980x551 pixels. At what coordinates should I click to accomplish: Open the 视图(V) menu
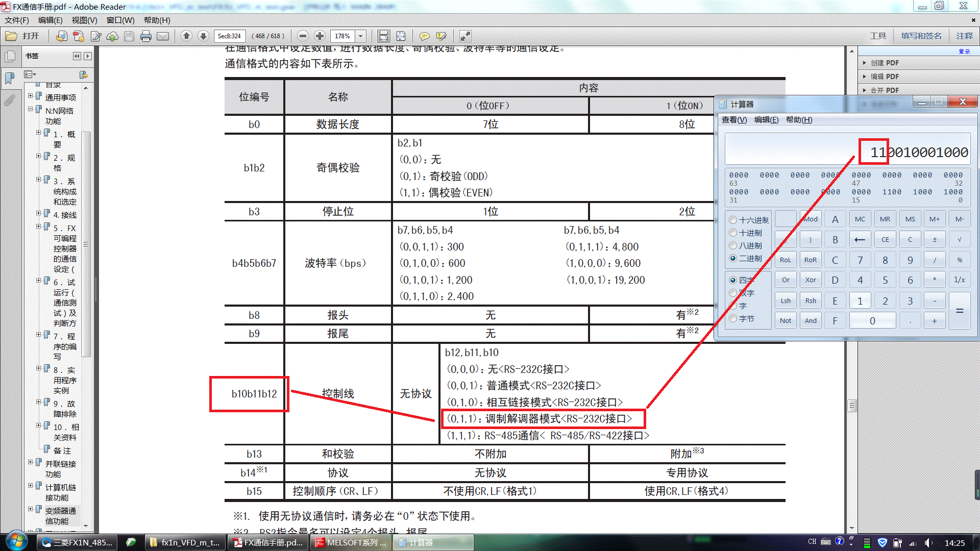(x=84, y=20)
